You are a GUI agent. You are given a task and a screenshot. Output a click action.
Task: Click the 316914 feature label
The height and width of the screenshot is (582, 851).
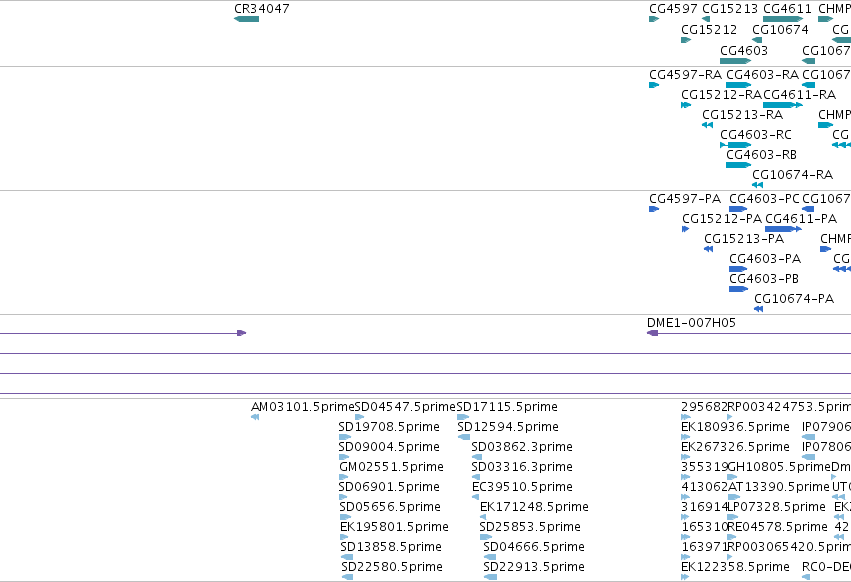(x=704, y=507)
